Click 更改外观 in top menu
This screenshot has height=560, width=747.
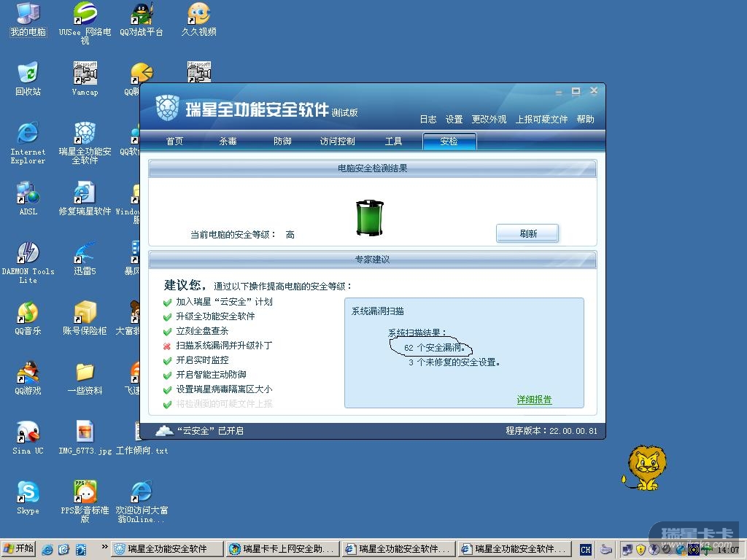[x=489, y=120]
